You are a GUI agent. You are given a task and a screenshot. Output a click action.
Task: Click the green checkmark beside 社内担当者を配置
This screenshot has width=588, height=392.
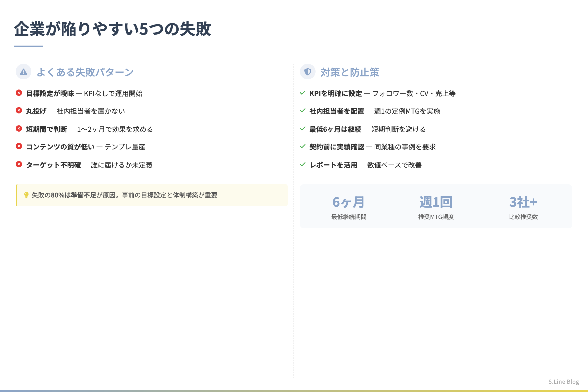[x=303, y=110]
